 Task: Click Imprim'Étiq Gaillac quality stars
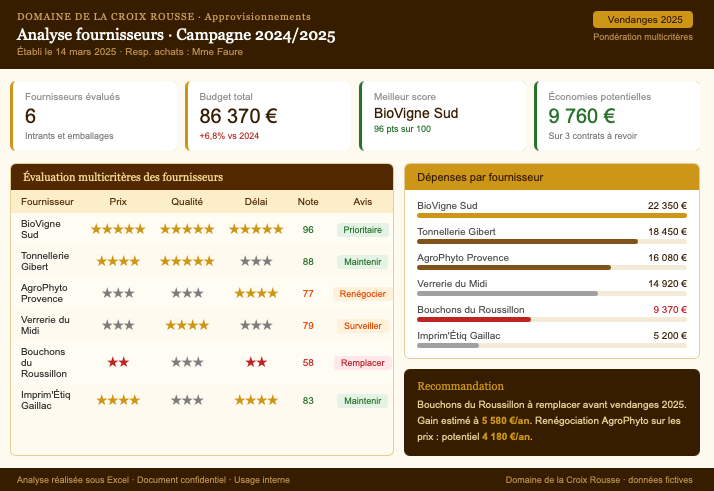(187, 400)
